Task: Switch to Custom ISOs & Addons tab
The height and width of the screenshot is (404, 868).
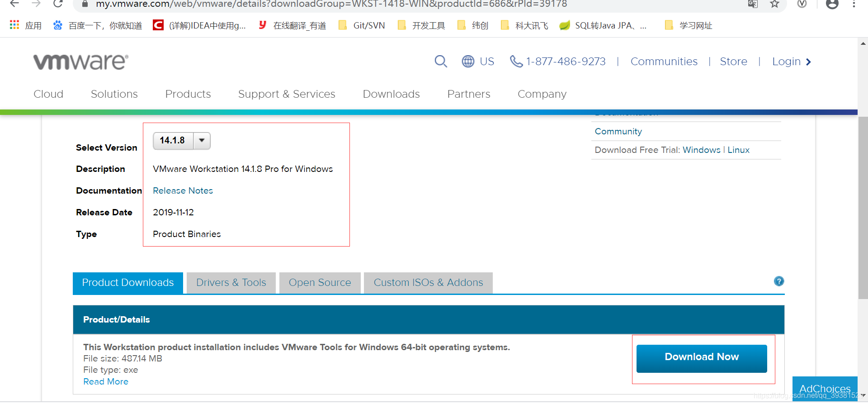Action: point(428,283)
